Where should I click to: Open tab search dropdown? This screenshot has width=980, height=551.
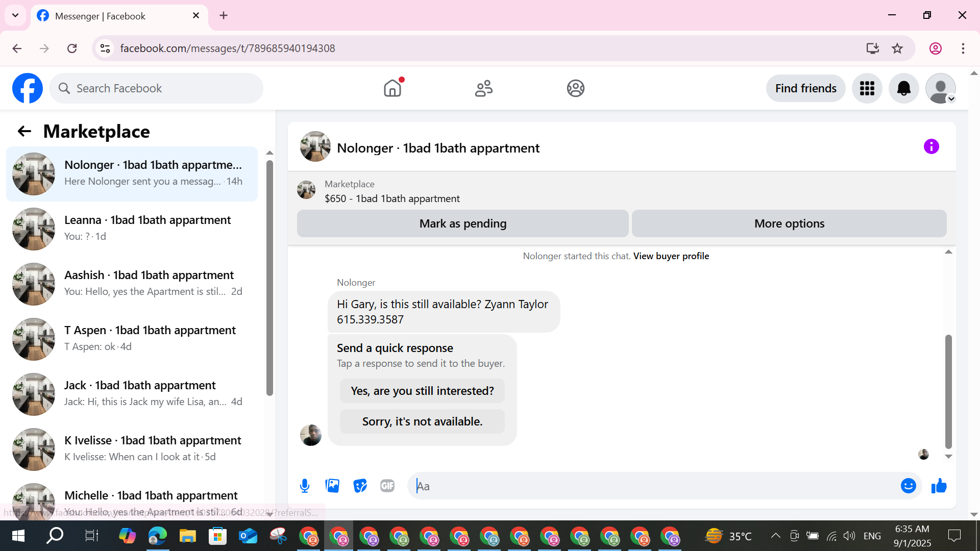(15, 15)
